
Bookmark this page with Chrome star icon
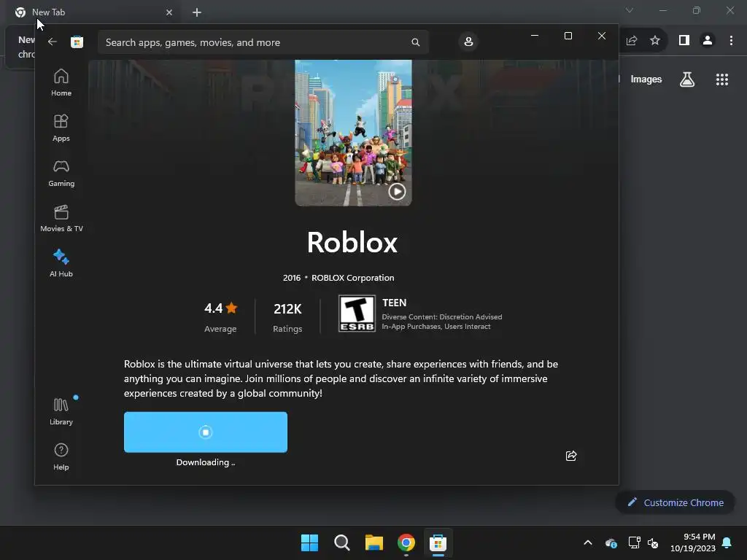pos(655,41)
